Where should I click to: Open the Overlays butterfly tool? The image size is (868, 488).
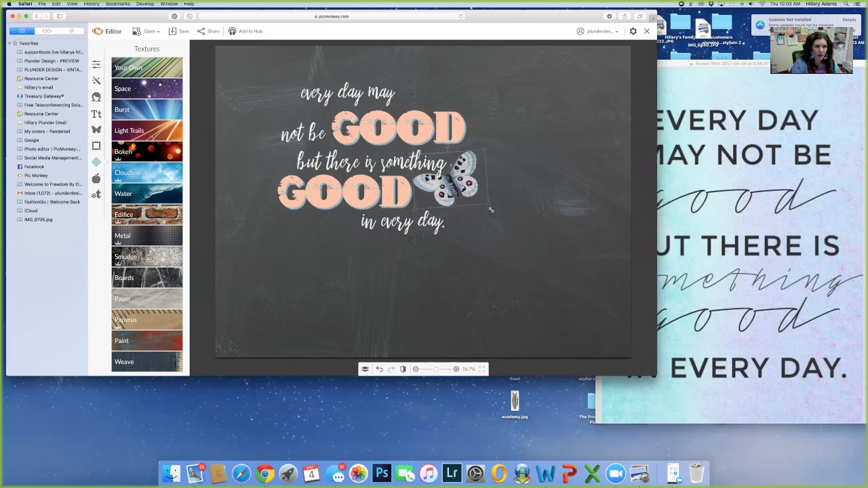[x=96, y=129]
